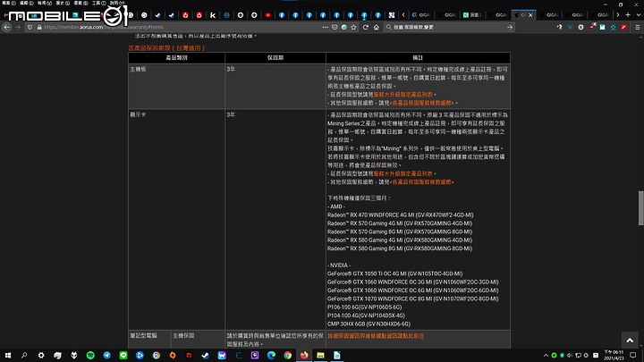Viewport: 644px width, 362px height.
Task: List all open tabs
Action: coord(639,15)
